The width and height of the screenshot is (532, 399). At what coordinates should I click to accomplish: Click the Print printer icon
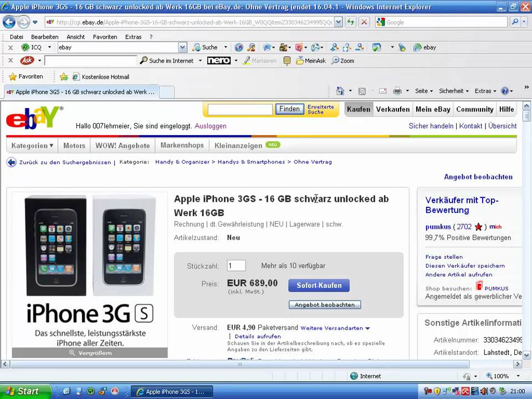pos(397,91)
